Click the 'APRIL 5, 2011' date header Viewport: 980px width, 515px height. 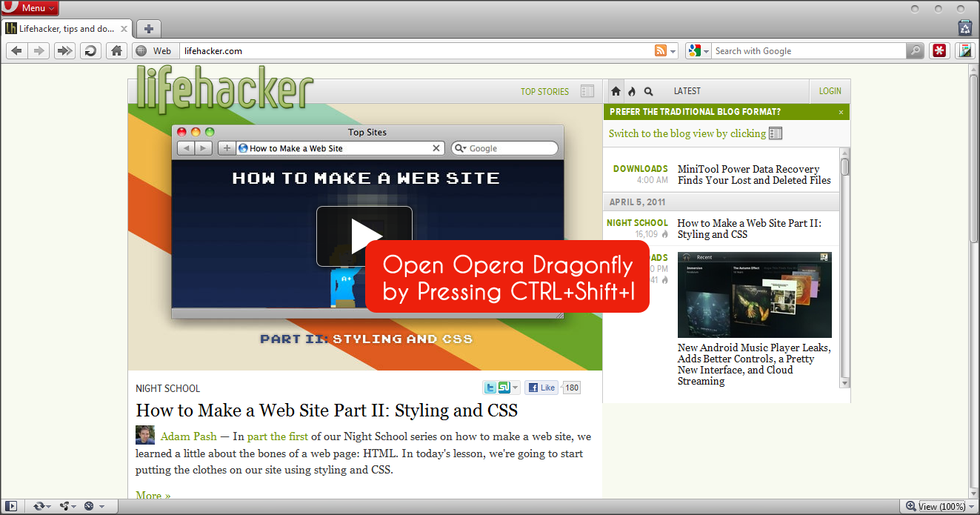click(638, 202)
